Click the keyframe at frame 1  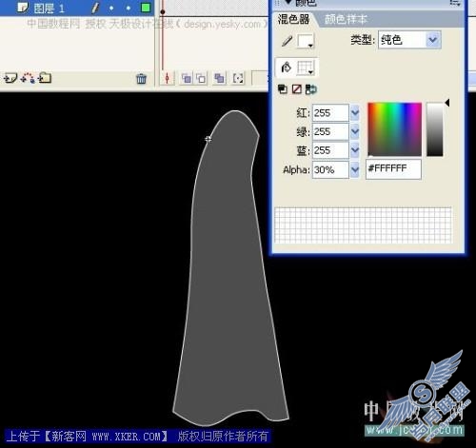(x=163, y=12)
